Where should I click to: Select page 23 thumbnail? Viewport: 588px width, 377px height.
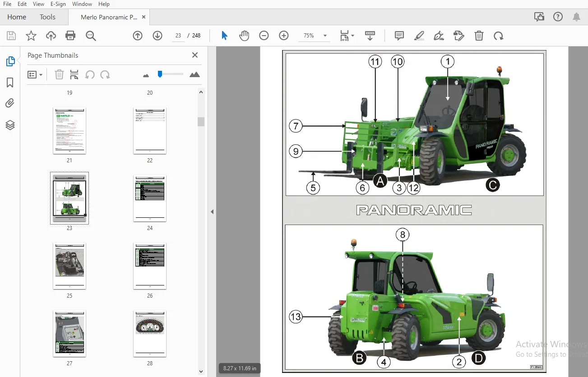click(69, 198)
